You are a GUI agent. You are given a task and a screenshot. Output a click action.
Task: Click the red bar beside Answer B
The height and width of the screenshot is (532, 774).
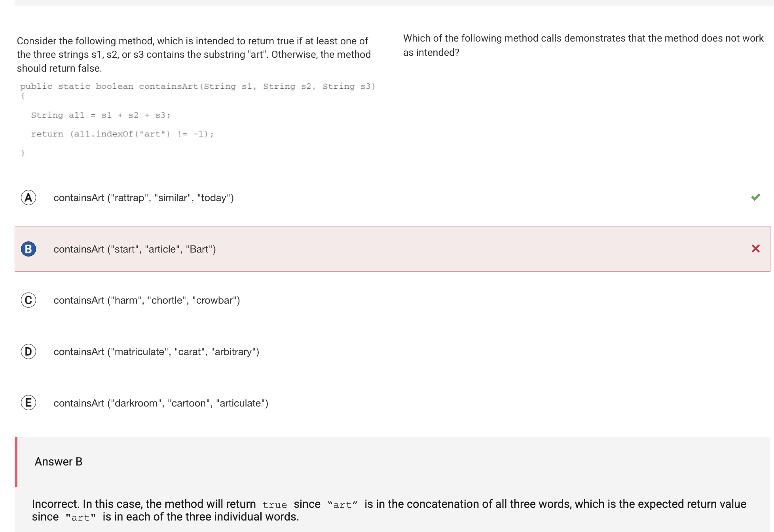click(x=16, y=462)
